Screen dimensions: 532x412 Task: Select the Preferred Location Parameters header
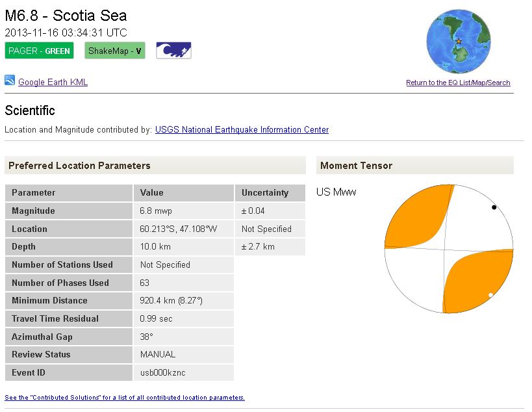tap(79, 166)
